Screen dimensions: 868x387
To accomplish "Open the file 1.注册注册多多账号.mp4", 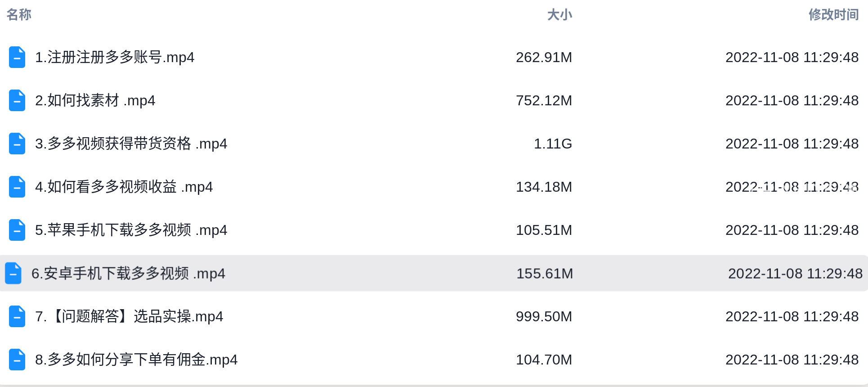I will tap(115, 57).
